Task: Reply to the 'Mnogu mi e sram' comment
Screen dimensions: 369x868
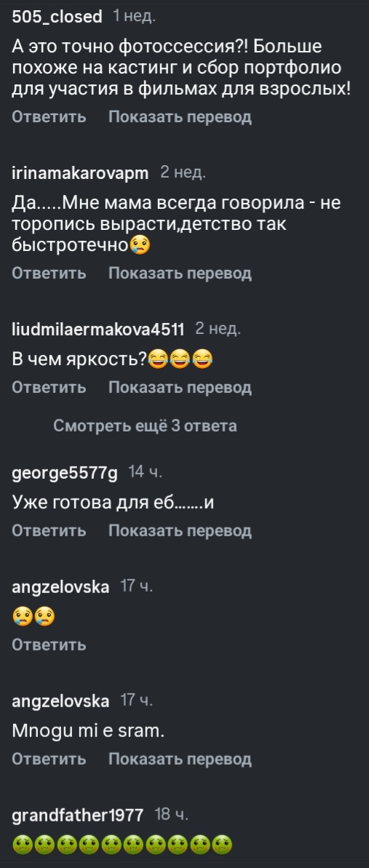Action: [x=49, y=759]
